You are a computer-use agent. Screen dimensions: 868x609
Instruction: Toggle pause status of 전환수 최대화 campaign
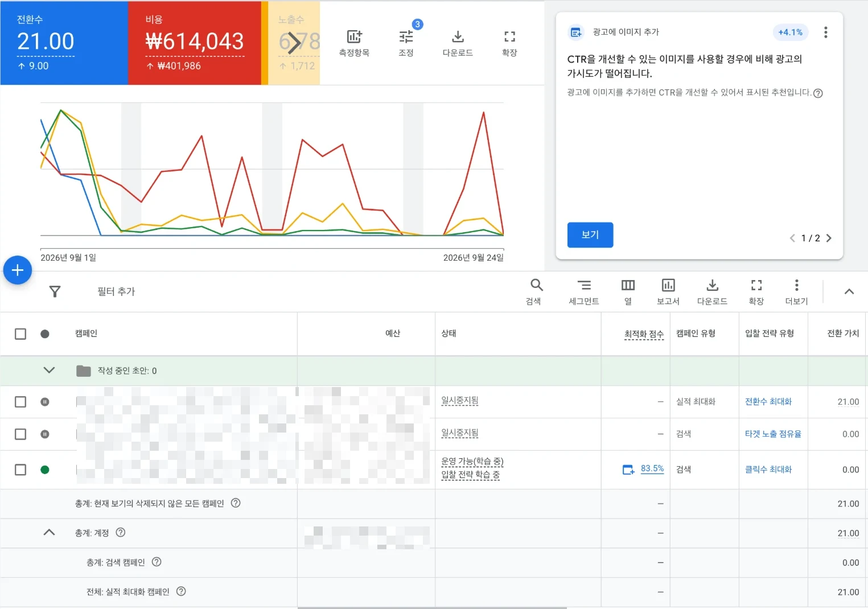45,402
